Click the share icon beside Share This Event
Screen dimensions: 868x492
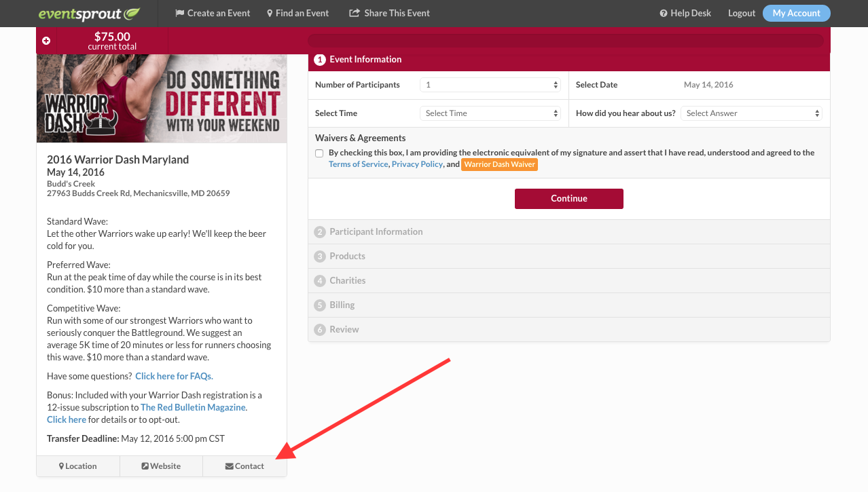coord(354,13)
